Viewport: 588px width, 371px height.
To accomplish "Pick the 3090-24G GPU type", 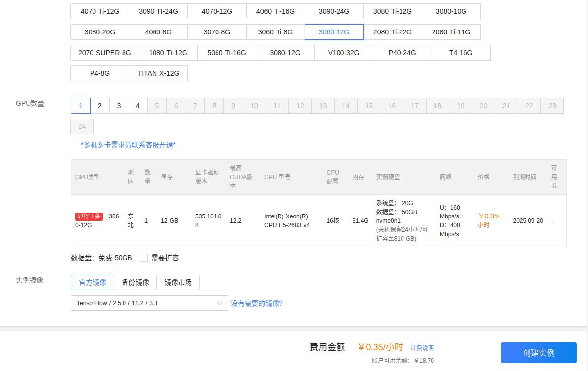I will (x=334, y=11).
